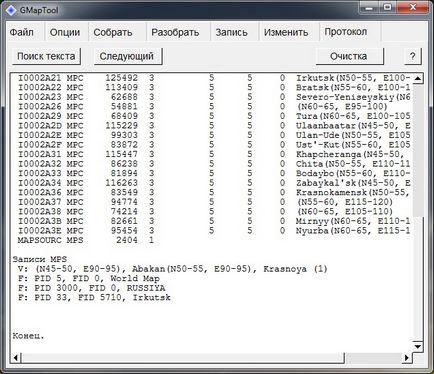Image resolution: width=434 pixels, height=374 pixels.
Task: Click the I0002A21 Irkutsk row
Action: (214, 78)
